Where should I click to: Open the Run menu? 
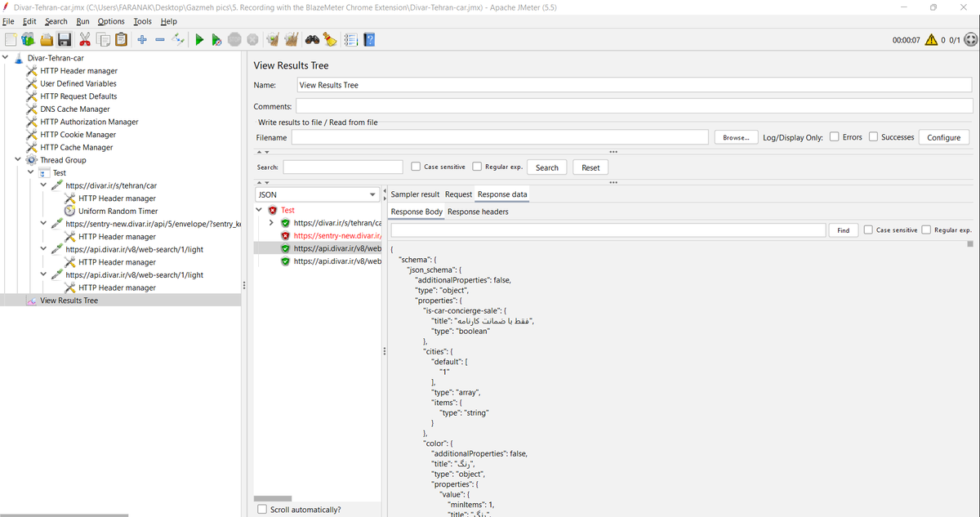82,21
